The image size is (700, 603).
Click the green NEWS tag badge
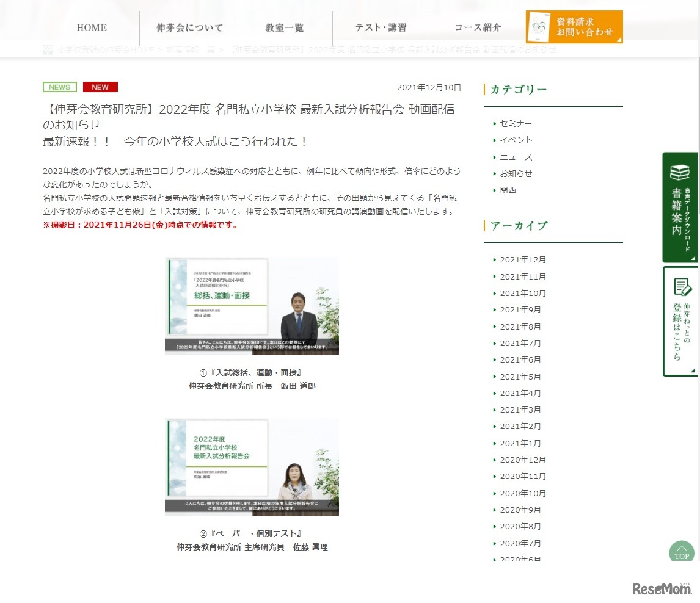pos(60,87)
